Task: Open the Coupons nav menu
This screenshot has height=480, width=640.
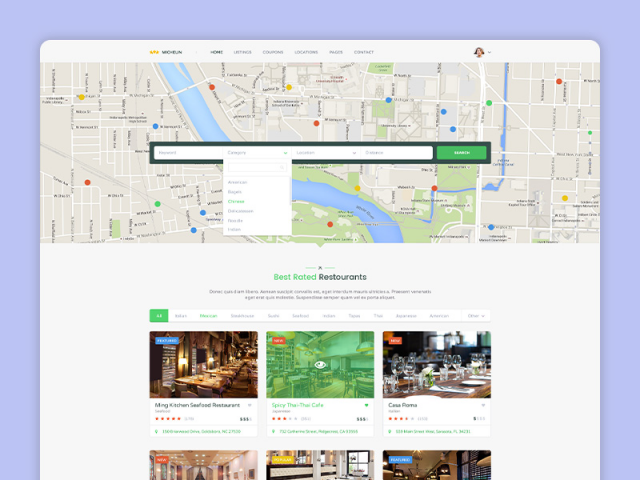Action: [273, 52]
